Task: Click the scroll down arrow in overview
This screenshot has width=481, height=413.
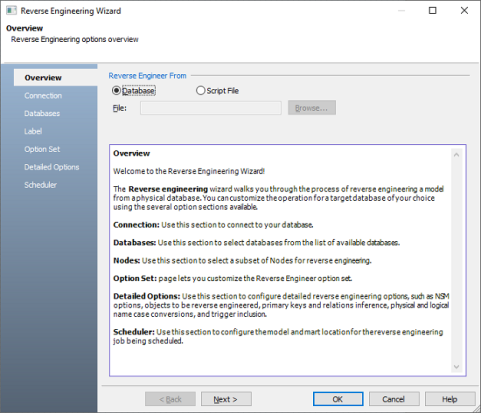Action: pyautogui.click(x=456, y=367)
